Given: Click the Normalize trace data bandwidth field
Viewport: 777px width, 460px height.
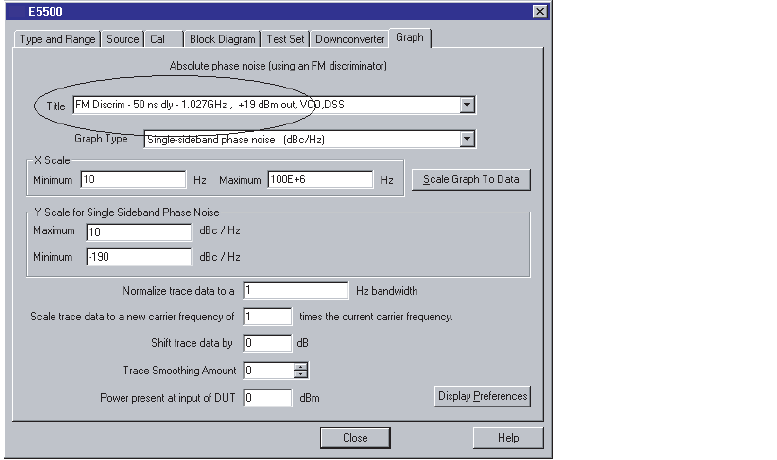Looking at the screenshot, I should 296,290.
